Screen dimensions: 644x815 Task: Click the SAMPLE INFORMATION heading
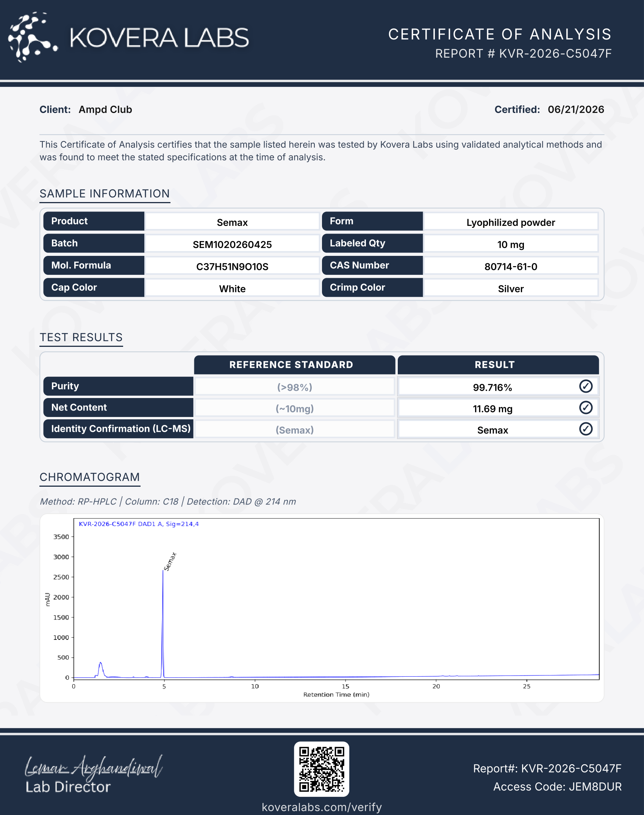[x=105, y=194]
